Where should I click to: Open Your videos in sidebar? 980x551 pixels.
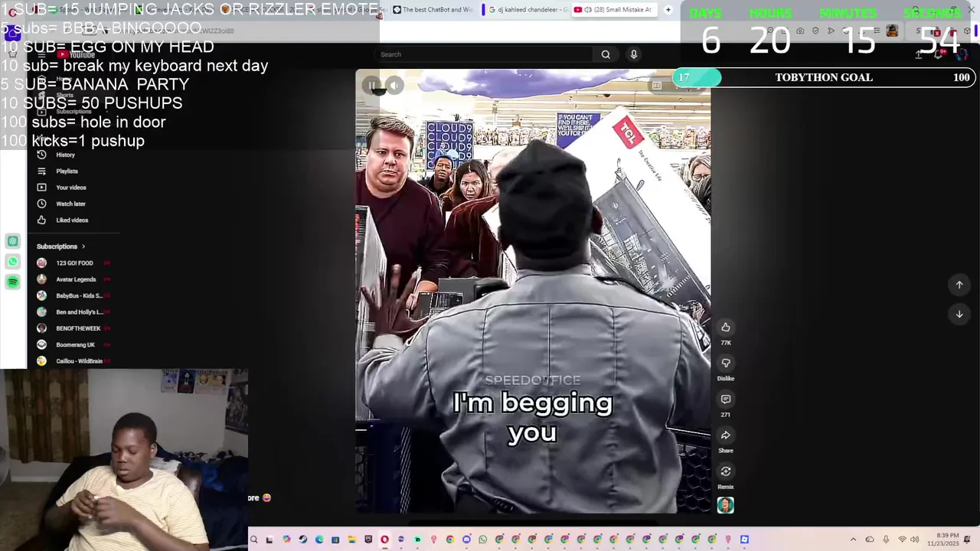click(70, 187)
